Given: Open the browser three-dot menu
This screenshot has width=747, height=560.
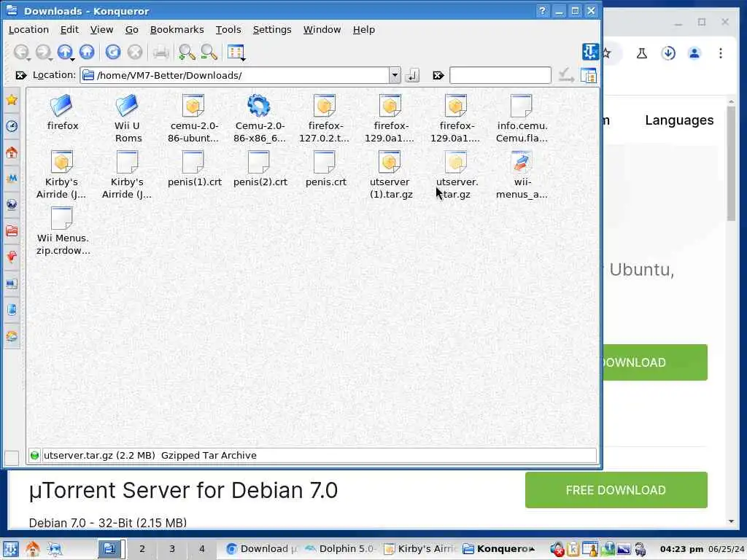Looking at the screenshot, I should (721, 53).
